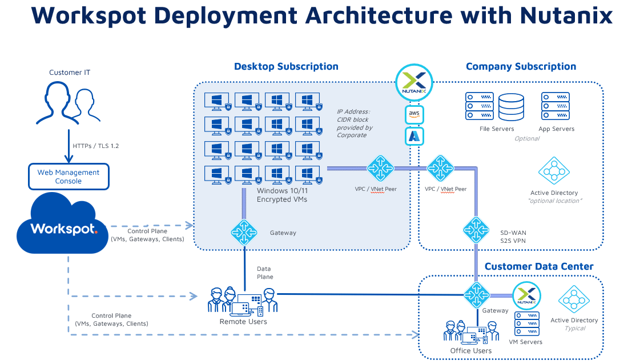The image size is (644, 364).
Task: Click the Desktop Subscription heading
Action: click(x=286, y=67)
